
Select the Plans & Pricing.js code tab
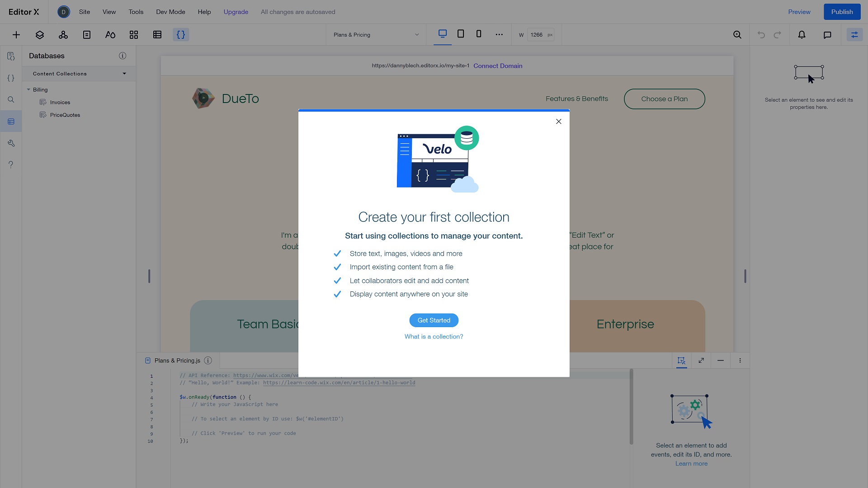coord(177,361)
